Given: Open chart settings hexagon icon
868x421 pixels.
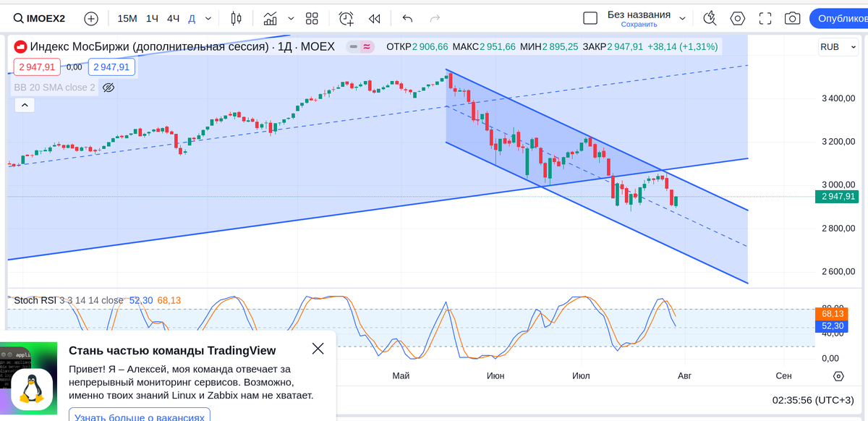Looking at the screenshot, I should coord(737,18).
